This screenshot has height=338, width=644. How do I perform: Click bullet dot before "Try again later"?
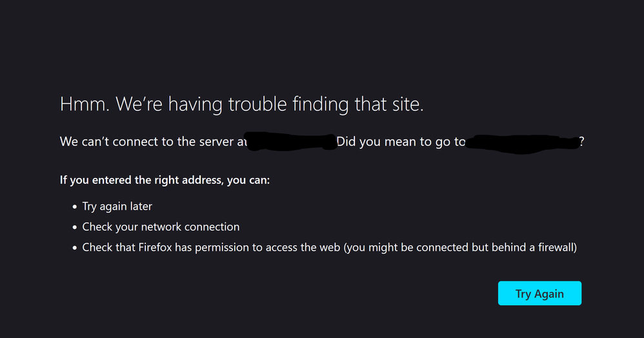click(74, 207)
